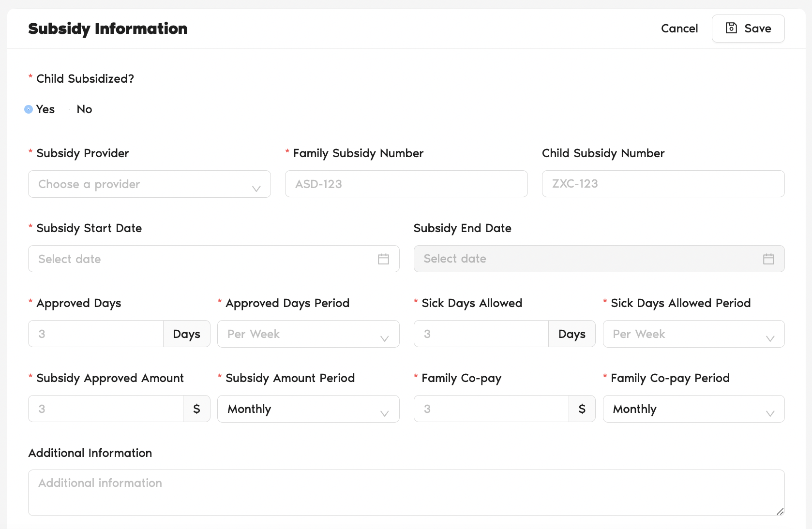Image resolution: width=812 pixels, height=529 pixels.
Task: Click the Additional Information text area
Action: [x=406, y=492]
